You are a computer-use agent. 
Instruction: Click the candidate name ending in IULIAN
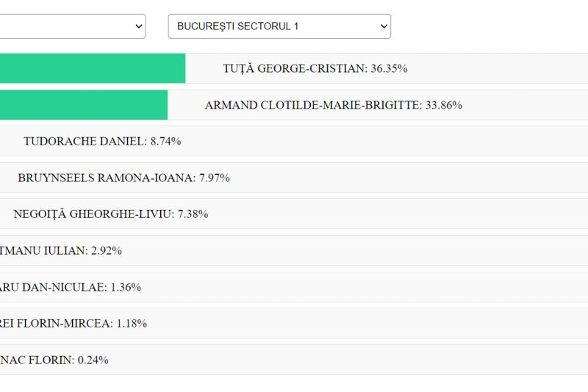coord(43,250)
